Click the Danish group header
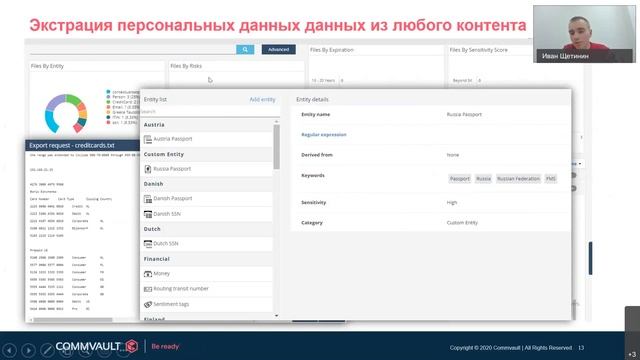Screen dimensions: 640x360 click(x=206, y=184)
